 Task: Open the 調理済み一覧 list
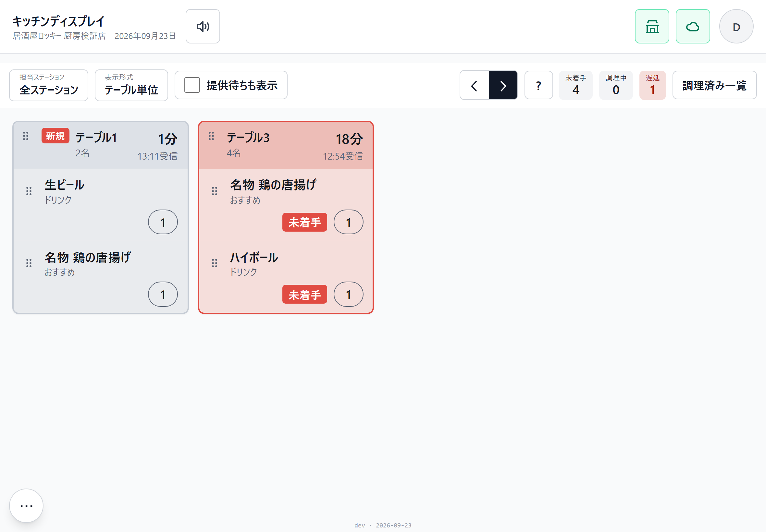(x=714, y=85)
